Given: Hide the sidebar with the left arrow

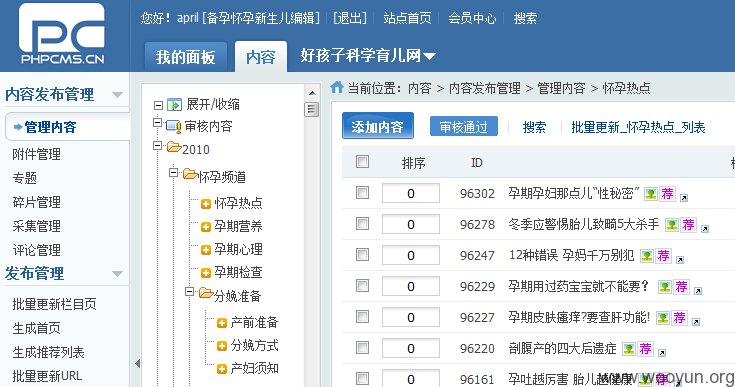Looking at the screenshot, I should (137, 363).
